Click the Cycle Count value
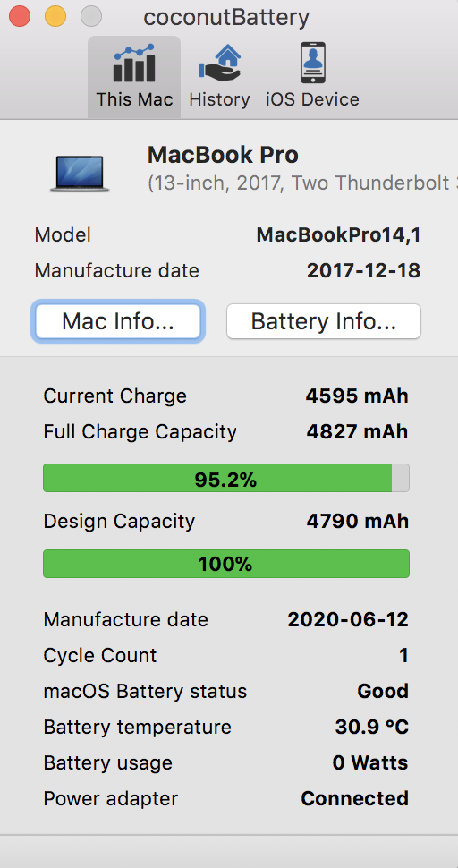 (x=403, y=655)
